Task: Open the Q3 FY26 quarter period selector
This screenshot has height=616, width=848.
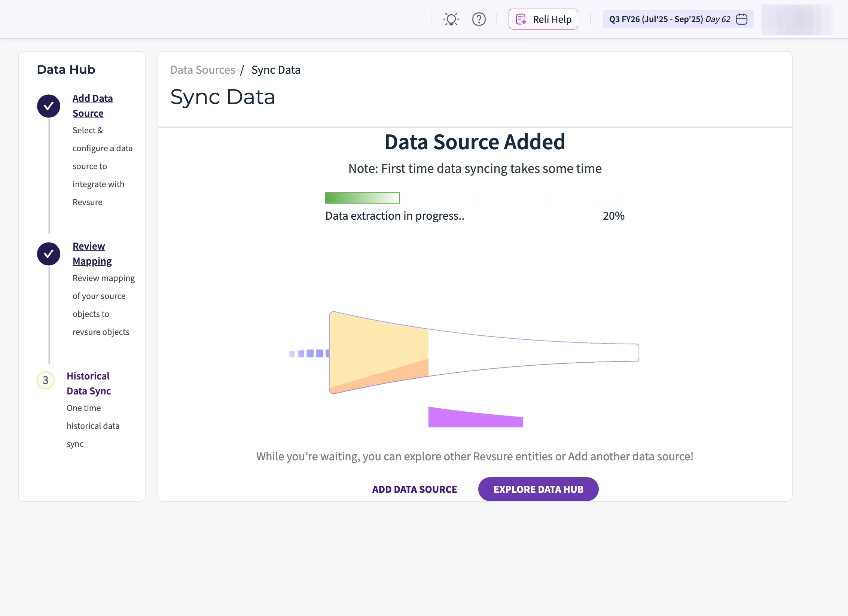Action: click(670, 19)
